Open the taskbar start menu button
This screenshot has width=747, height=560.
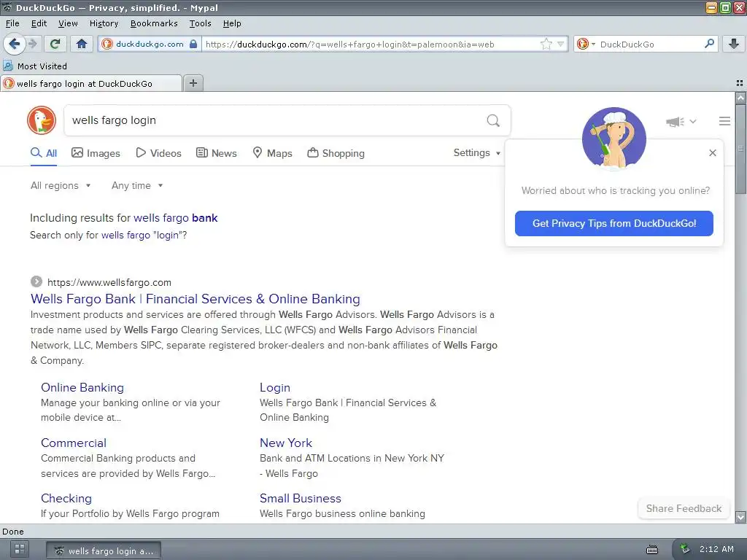pyautogui.click(x=20, y=549)
